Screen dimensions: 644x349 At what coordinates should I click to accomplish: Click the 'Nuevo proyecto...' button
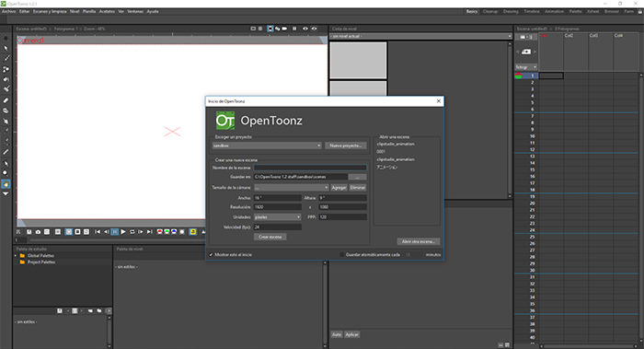346,145
